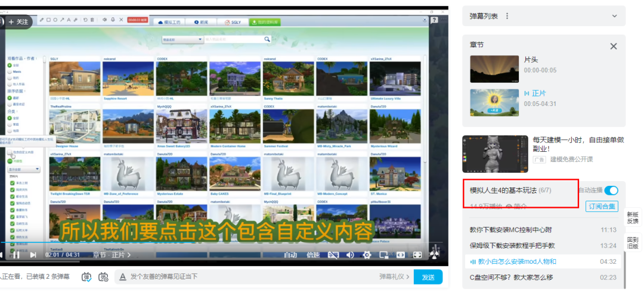Open danmaku font style options

[122, 277]
